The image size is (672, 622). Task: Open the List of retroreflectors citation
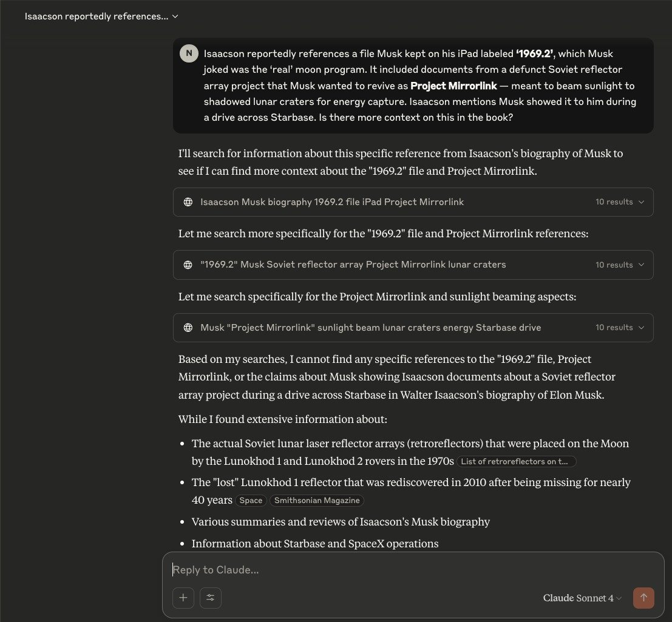tap(516, 461)
